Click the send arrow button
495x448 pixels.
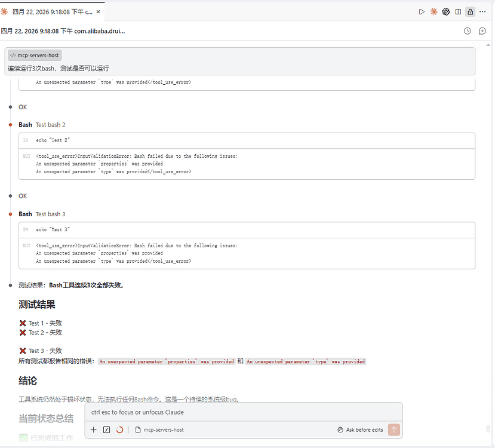tap(394, 429)
